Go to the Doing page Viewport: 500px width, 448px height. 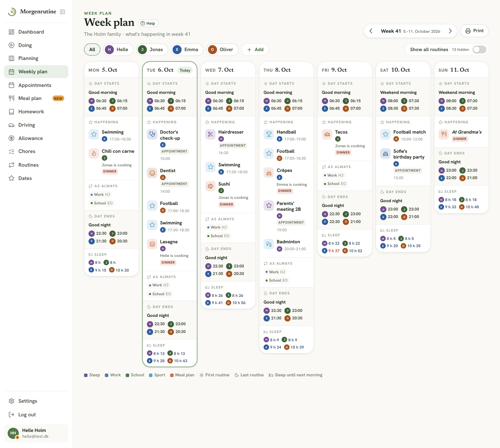36,45
